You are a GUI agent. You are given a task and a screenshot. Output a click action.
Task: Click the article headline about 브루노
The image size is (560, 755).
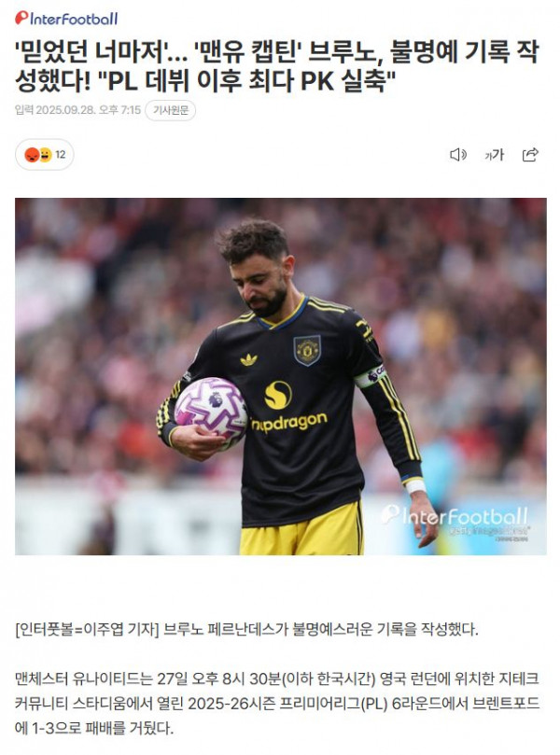[277, 66]
